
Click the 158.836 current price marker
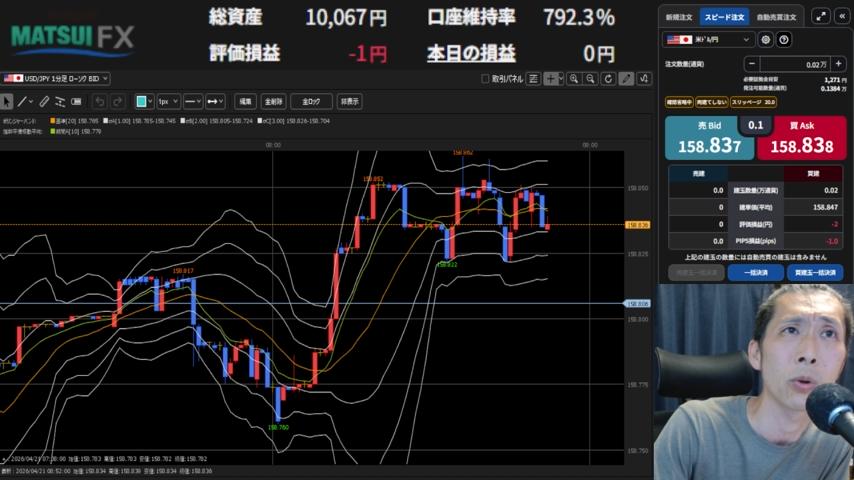click(637, 224)
